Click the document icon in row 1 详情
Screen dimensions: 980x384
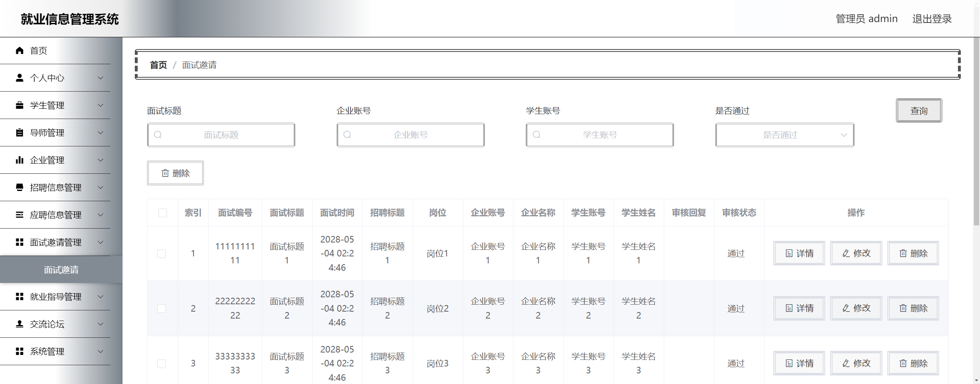coord(789,254)
